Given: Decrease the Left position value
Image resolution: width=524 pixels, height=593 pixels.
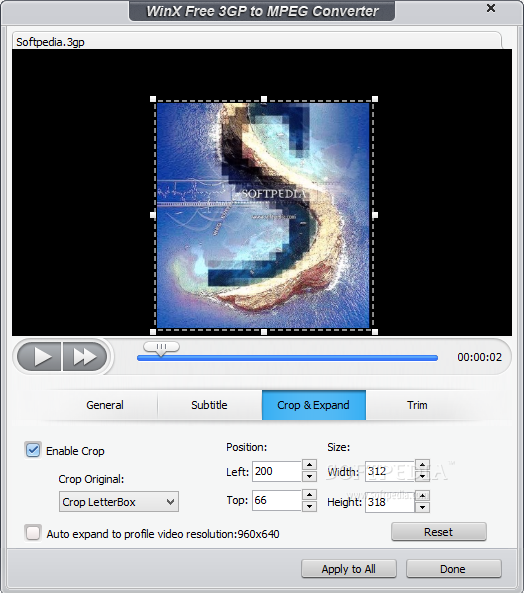Looking at the screenshot, I should pyautogui.click(x=309, y=476).
